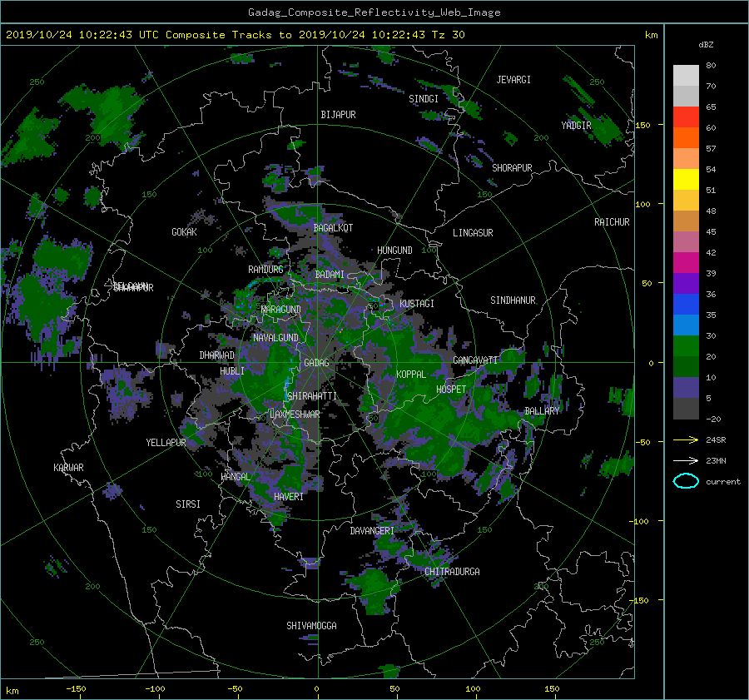This screenshot has height=700, width=749.
Task: Click the SHIVAMOGGA city label
Action: click(x=311, y=626)
